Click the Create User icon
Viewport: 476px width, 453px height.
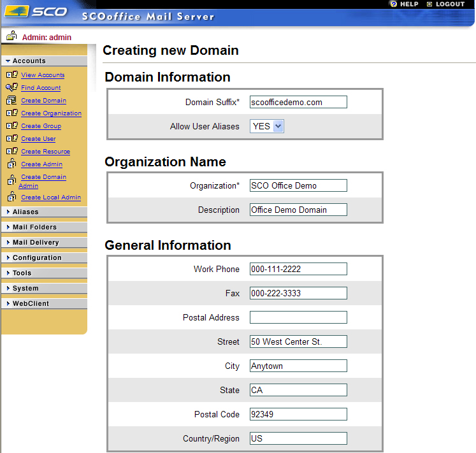pyautogui.click(x=11, y=139)
